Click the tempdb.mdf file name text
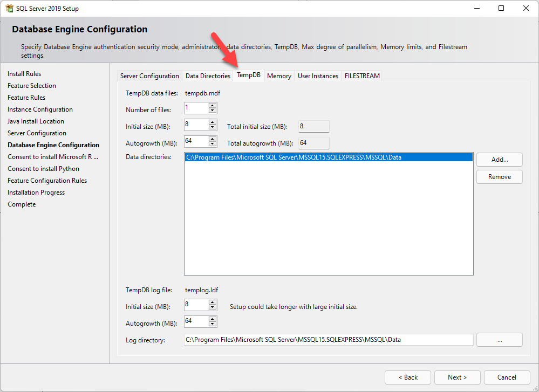The width and height of the screenshot is (539, 392). (202, 93)
